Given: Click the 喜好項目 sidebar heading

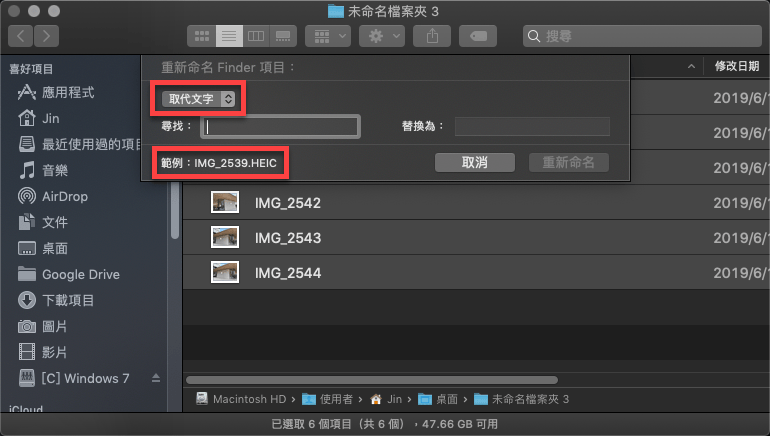Looking at the screenshot, I should coord(31,69).
